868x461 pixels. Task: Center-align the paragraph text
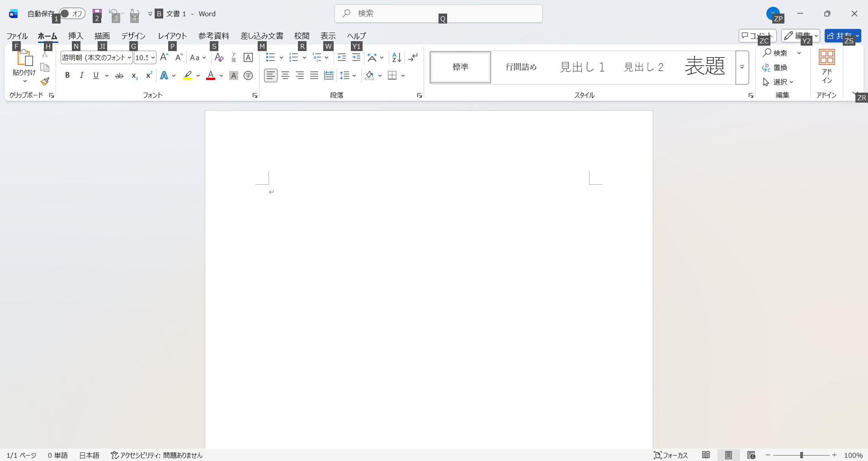[x=285, y=75]
